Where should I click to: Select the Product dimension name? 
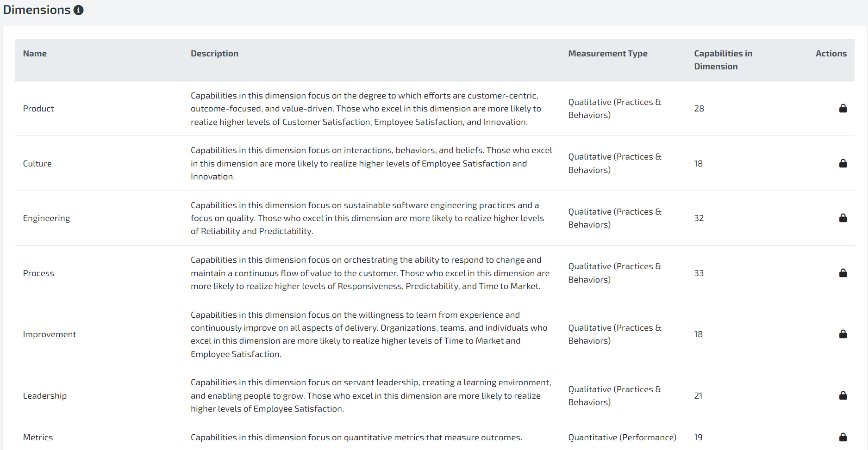click(38, 109)
